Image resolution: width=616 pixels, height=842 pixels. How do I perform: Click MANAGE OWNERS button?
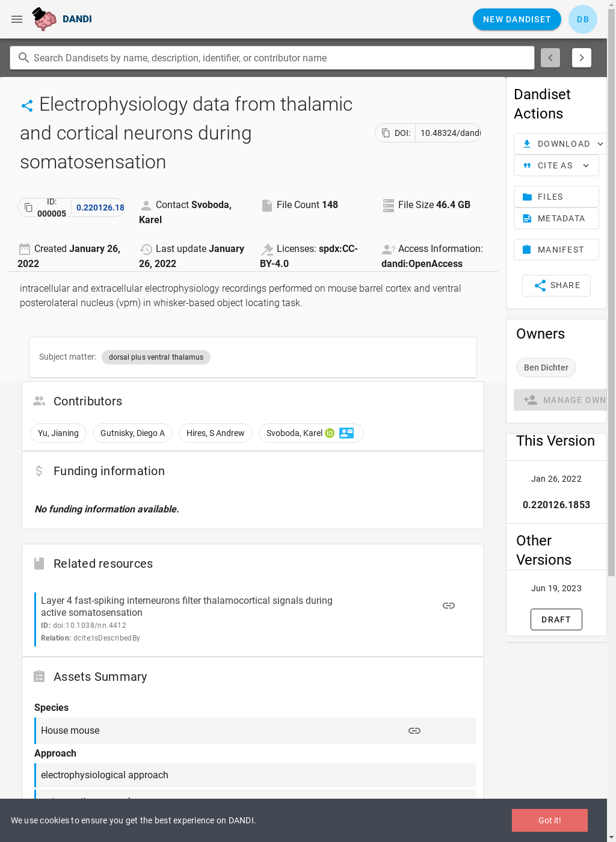560,400
